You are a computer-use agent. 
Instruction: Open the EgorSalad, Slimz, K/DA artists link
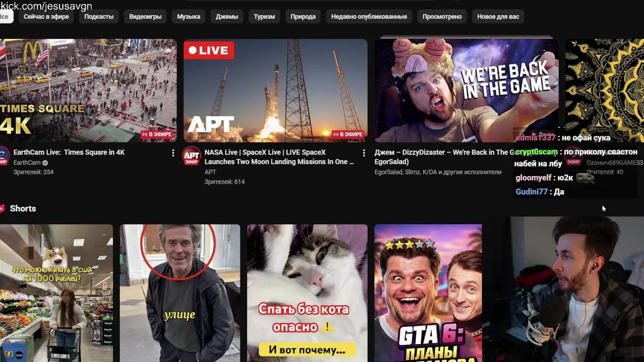click(438, 172)
